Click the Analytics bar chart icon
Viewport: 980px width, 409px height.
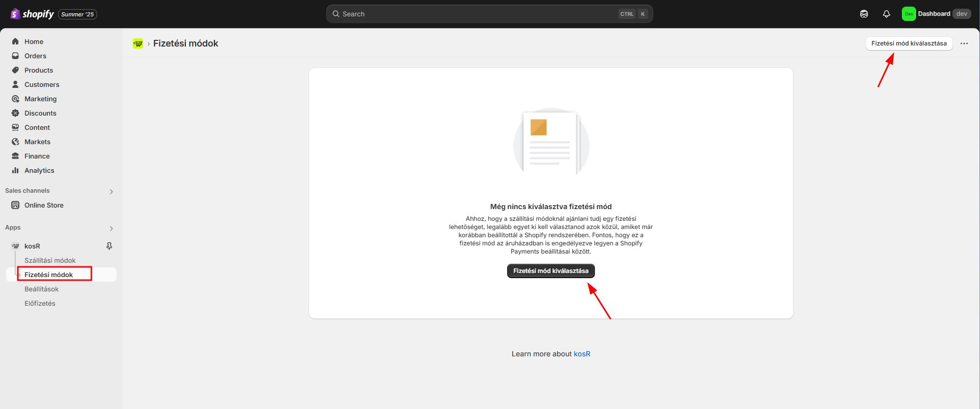click(15, 170)
